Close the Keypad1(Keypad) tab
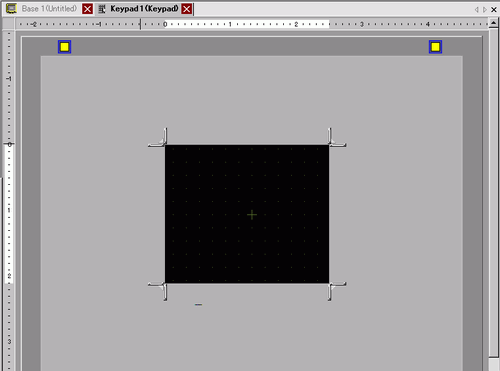500x371 pixels. (x=187, y=9)
